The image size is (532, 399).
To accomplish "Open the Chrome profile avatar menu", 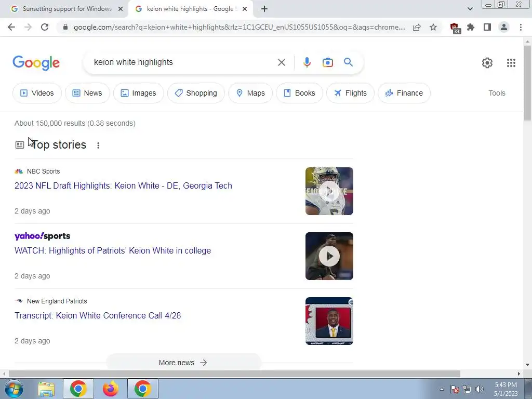I will coord(504,27).
